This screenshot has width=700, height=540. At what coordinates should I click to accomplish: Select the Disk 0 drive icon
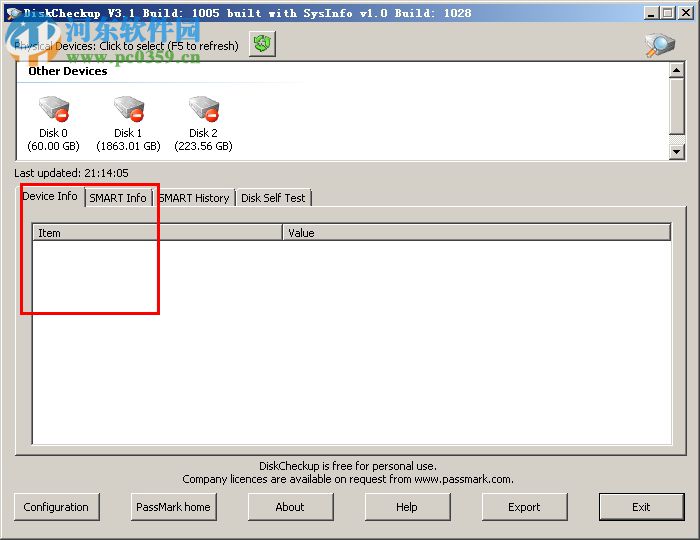(x=54, y=108)
